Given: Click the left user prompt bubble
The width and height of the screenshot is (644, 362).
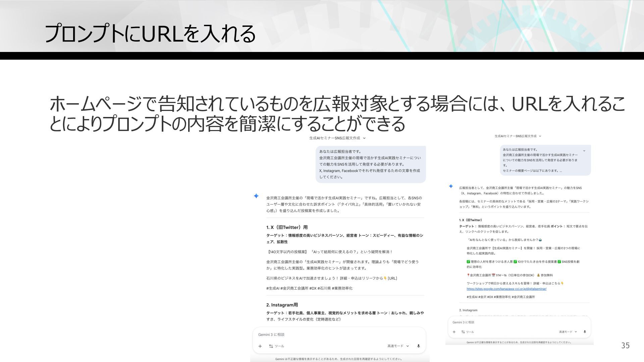Looking at the screenshot, I should (370, 164).
